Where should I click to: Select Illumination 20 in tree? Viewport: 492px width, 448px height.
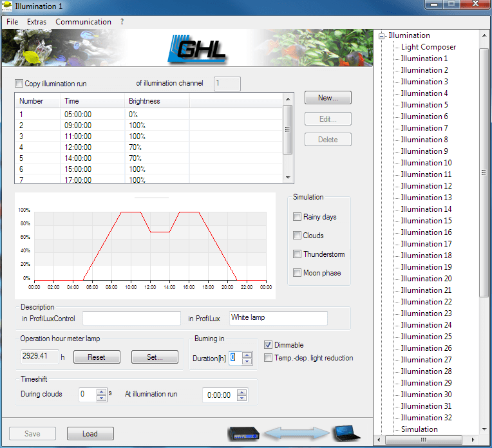426,279
